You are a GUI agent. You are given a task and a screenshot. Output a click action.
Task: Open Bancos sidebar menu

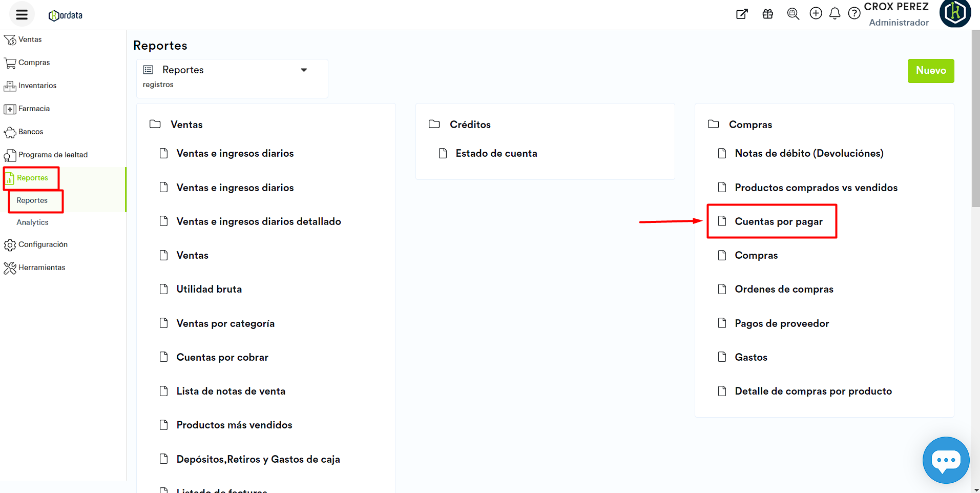tap(30, 132)
